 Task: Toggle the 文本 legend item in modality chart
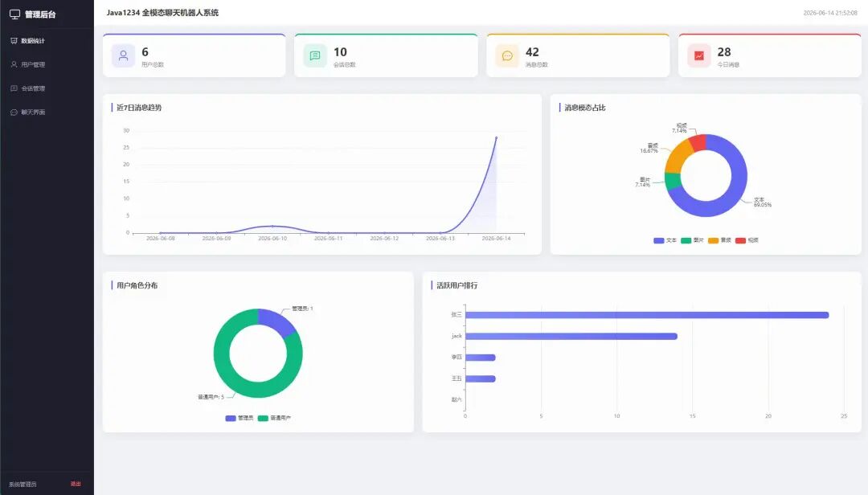pyautogui.click(x=665, y=240)
